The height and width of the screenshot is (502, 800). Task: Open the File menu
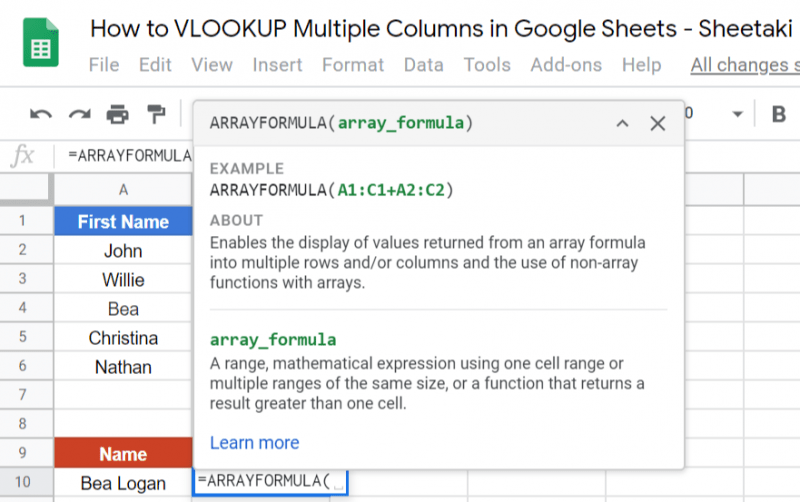[x=104, y=65]
